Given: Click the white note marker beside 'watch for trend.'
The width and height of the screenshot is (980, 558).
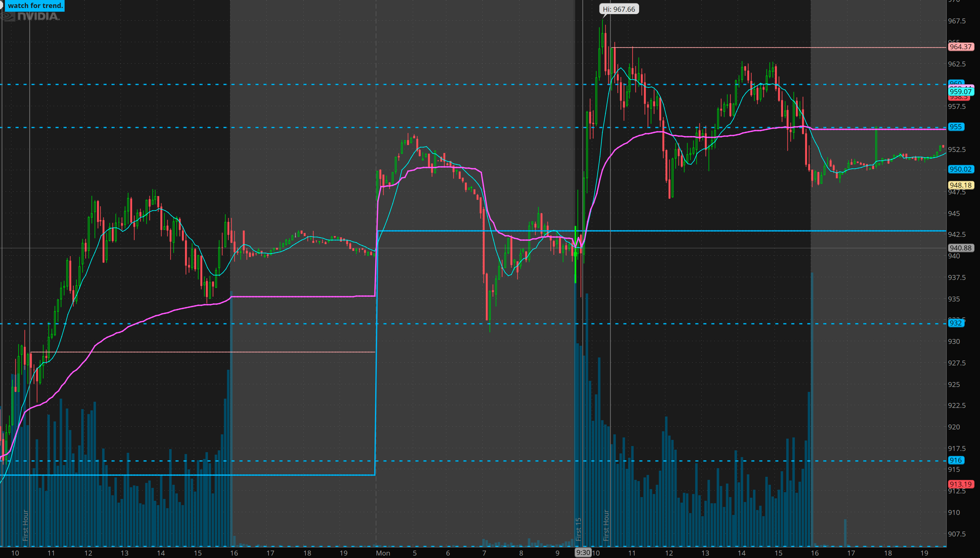Looking at the screenshot, I should pos(1,5).
